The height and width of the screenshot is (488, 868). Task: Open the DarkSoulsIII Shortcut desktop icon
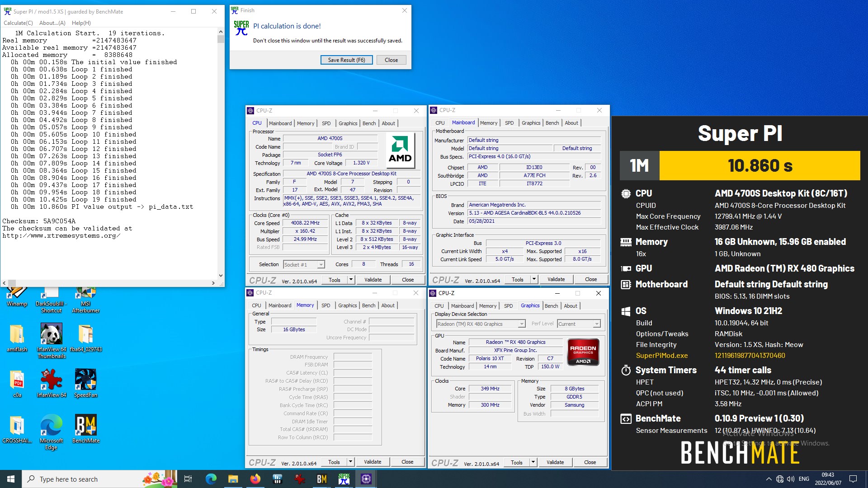(x=51, y=300)
